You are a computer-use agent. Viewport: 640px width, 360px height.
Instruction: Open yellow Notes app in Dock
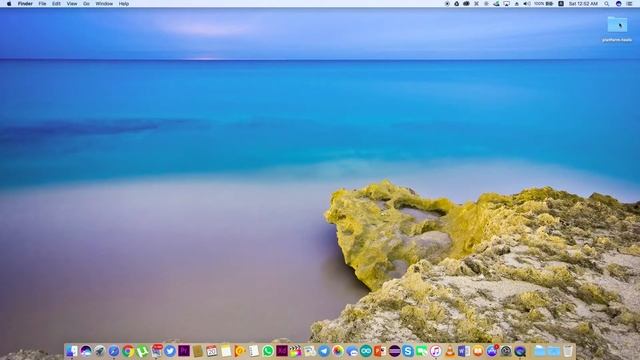pyautogui.click(x=226, y=351)
